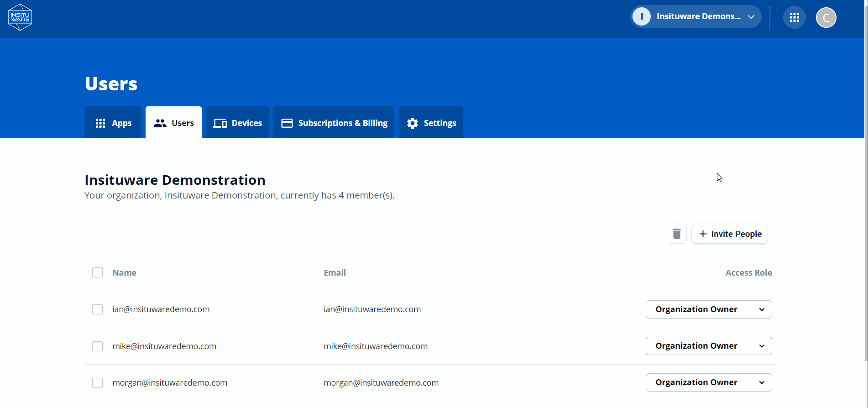Click morgan@insituwaredemo.com in the Email column
This screenshot has width=868, height=408.
(381, 382)
